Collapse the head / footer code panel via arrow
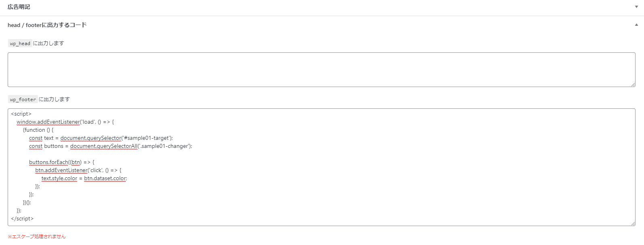 pos(636,24)
